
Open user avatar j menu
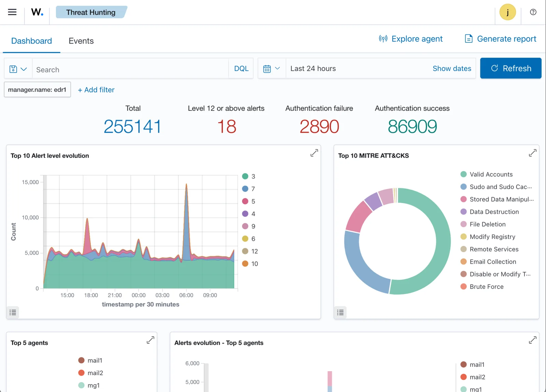pos(507,12)
